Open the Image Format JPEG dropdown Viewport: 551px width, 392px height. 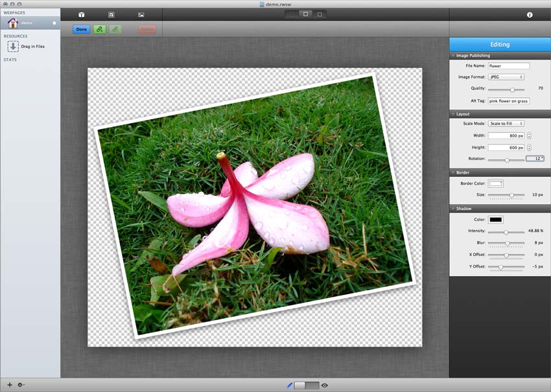tap(506, 77)
